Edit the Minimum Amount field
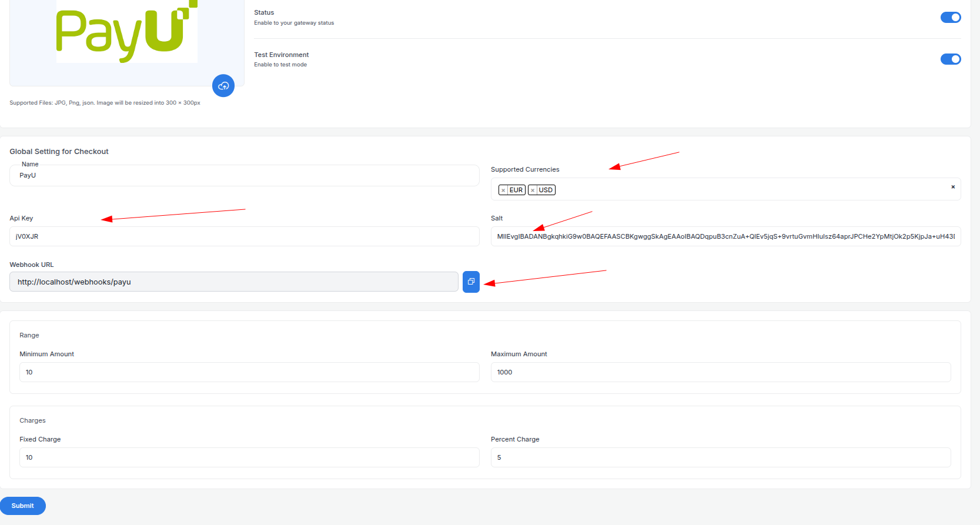This screenshot has width=980, height=525. pos(249,372)
